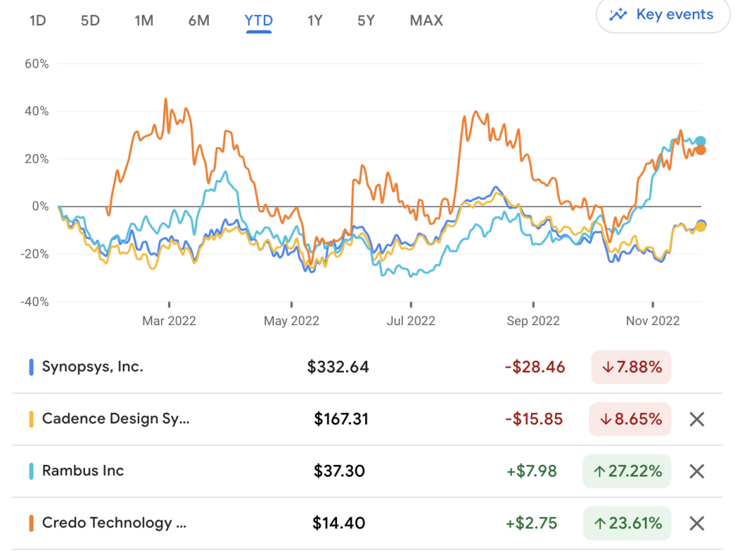
Task: Click the Credo 23.61% up badge
Action: (x=627, y=523)
